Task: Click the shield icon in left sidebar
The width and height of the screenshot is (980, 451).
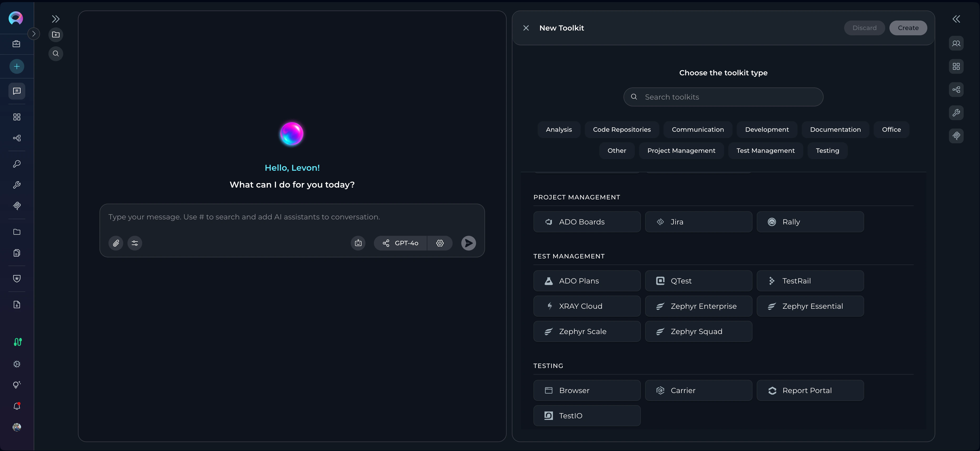Action: coord(17,278)
